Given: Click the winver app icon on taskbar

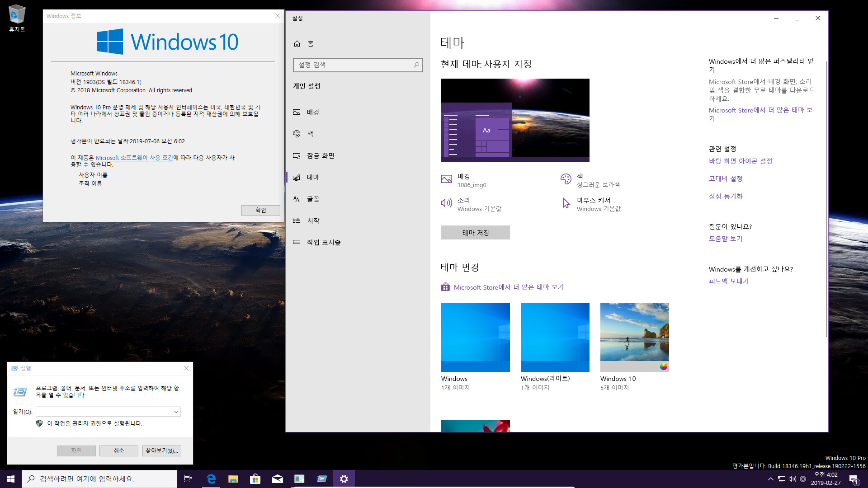Looking at the screenshot, I should (299, 479).
